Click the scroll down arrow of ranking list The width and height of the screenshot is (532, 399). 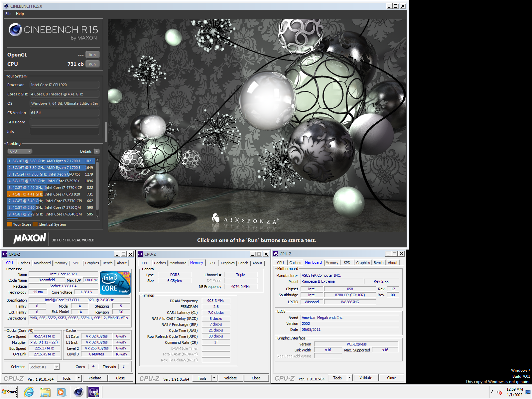point(97,216)
